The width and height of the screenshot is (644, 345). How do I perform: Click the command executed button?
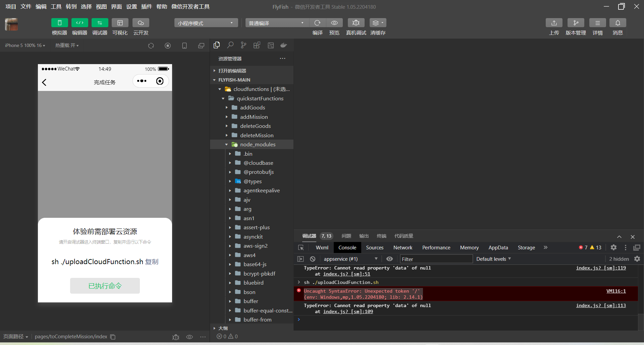point(105,286)
